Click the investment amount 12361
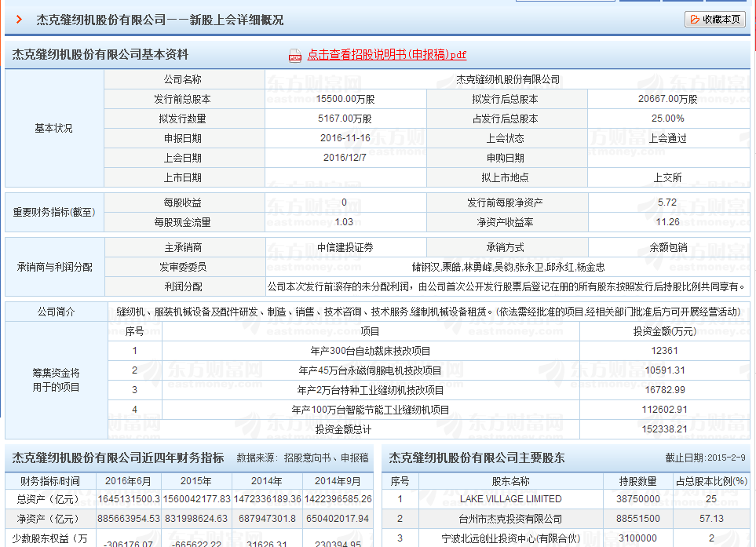 tap(664, 351)
